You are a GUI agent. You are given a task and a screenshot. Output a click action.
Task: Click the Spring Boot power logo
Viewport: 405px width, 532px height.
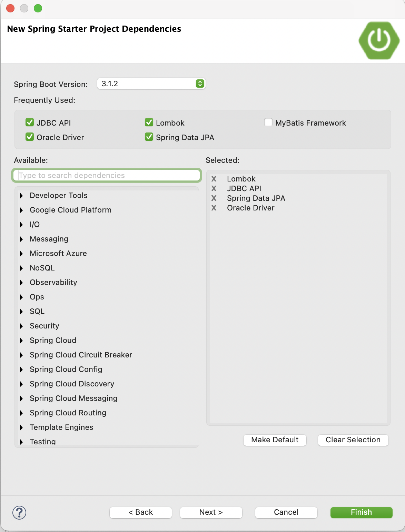point(379,40)
